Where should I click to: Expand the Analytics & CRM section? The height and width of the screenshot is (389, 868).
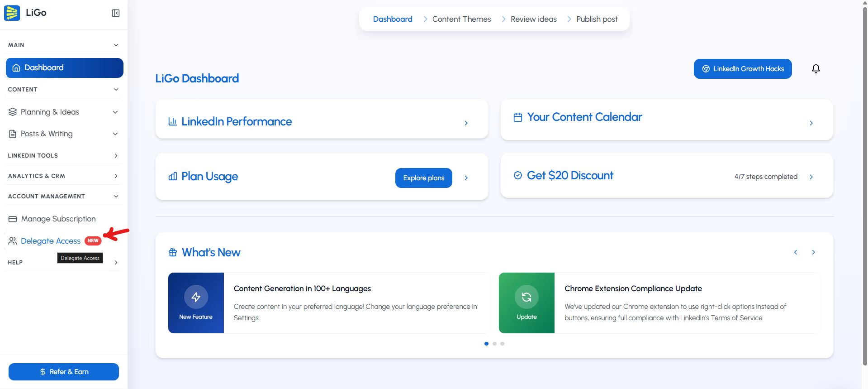coord(116,176)
